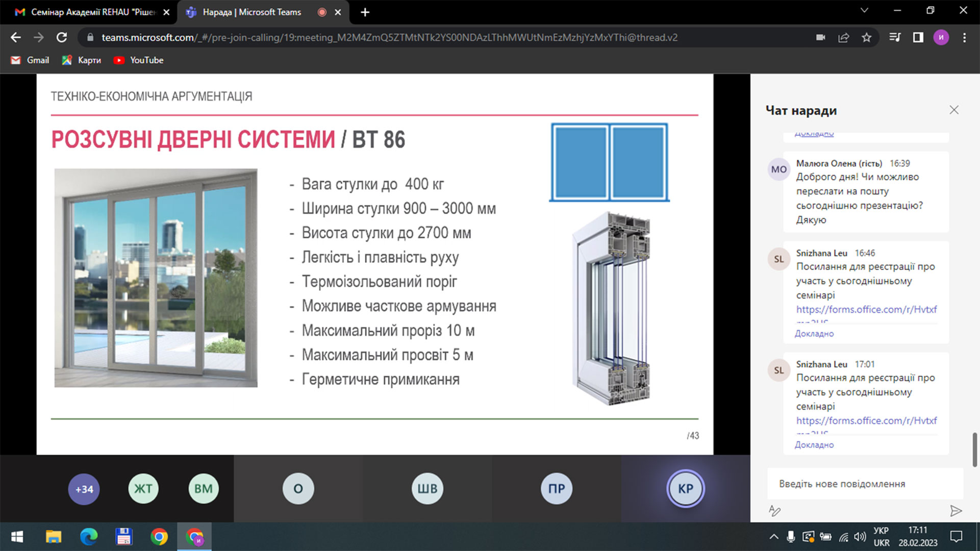Click the MO avatar of Малюга Олена
Viewport: 980px width, 551px height.
(778, 169)
